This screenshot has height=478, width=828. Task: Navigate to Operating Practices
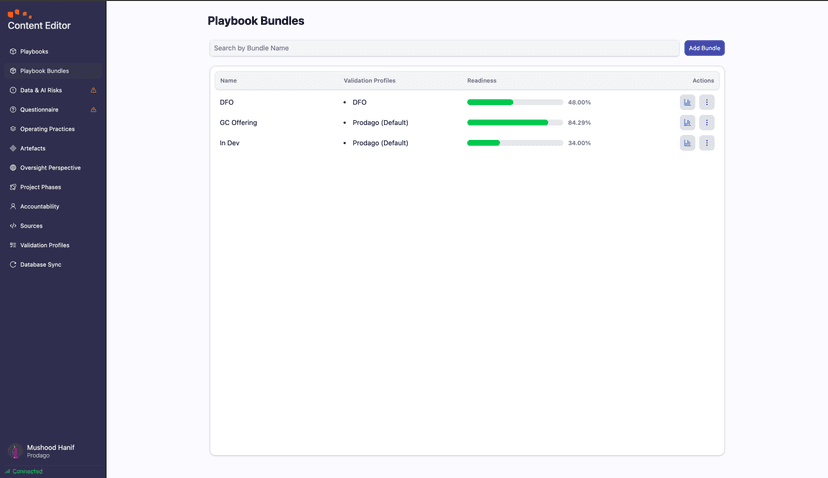pyautogui.click(x=47, y=129)
